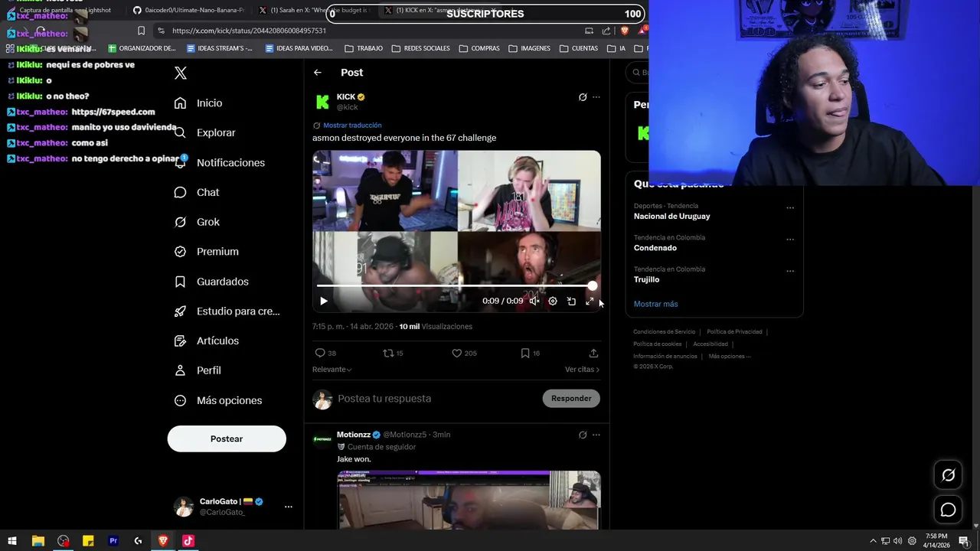Click Mostrar más in trends

click(x=656, y=304)
